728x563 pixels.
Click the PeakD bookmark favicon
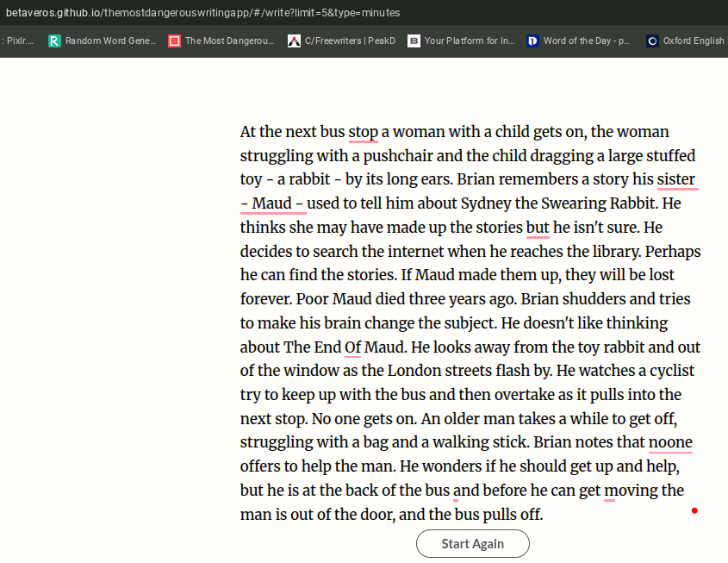[294, 41]
